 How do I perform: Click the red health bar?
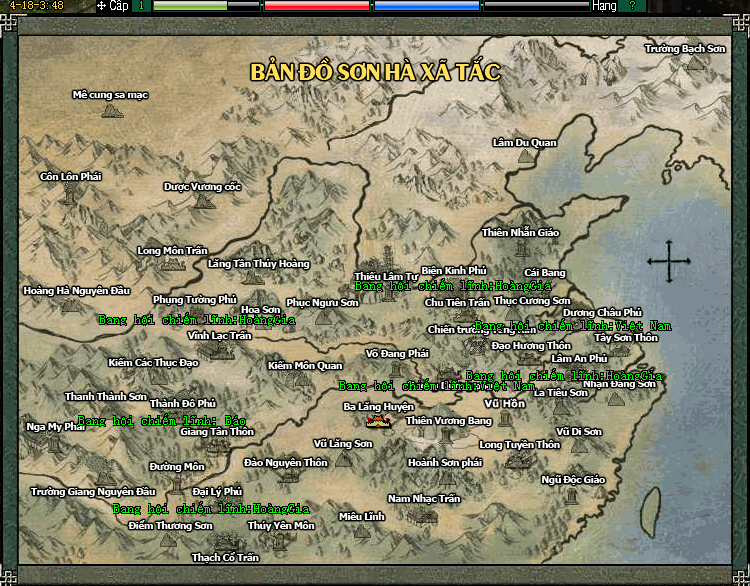316,6
